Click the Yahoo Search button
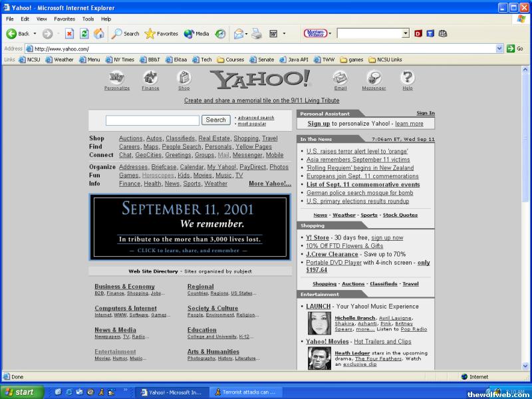This screenshot has width=532, height=399. pos(215,120)
